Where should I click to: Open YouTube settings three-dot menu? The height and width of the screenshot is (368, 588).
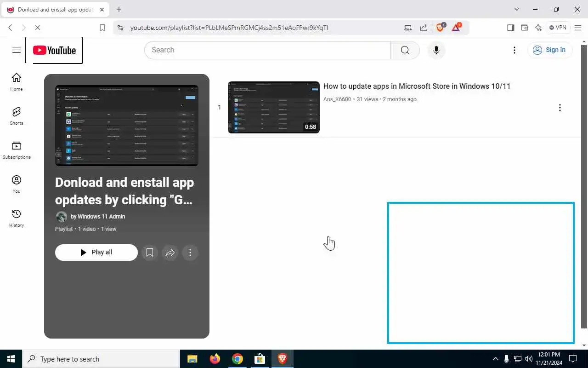514,50
